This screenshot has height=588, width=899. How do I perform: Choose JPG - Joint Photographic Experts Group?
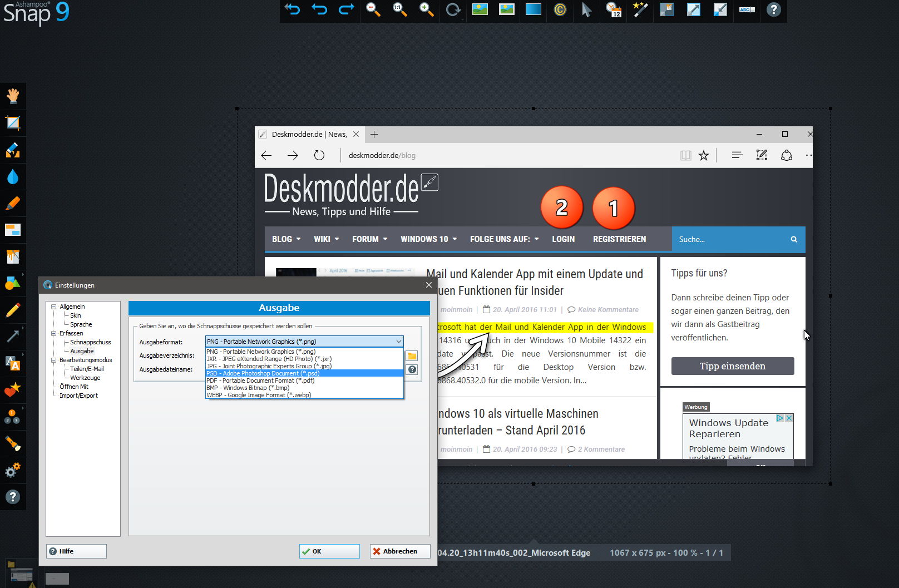pos(304,366)
